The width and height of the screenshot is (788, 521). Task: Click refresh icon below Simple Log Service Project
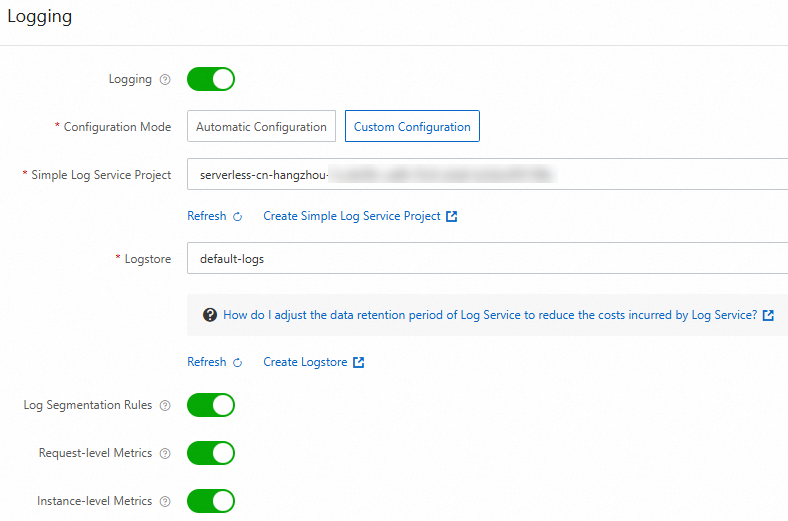[237, 217]
